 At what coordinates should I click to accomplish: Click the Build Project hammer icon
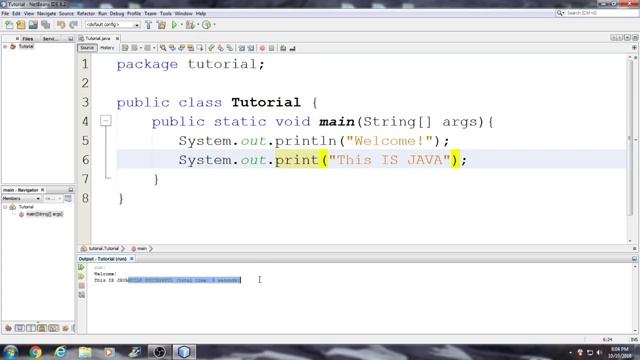coord(149,25)
